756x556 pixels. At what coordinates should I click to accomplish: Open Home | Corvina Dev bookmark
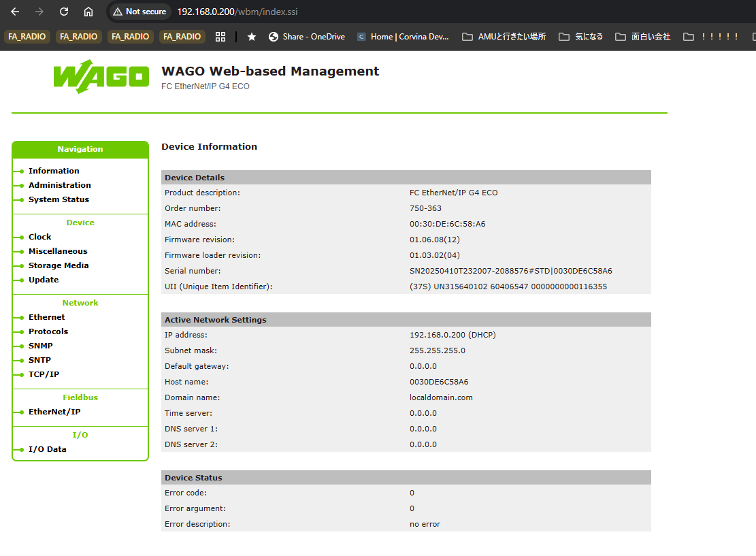tap(403, 37)
